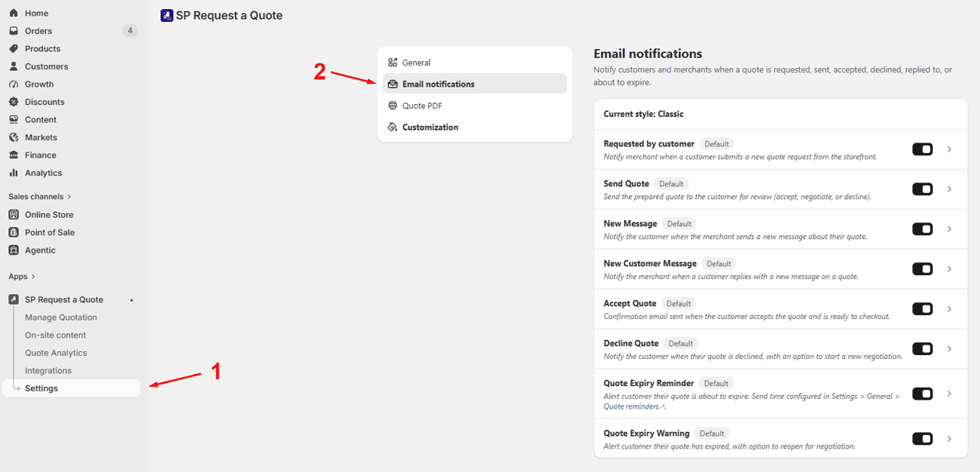Click the Discounts badge icon

[x=14, y=102]
